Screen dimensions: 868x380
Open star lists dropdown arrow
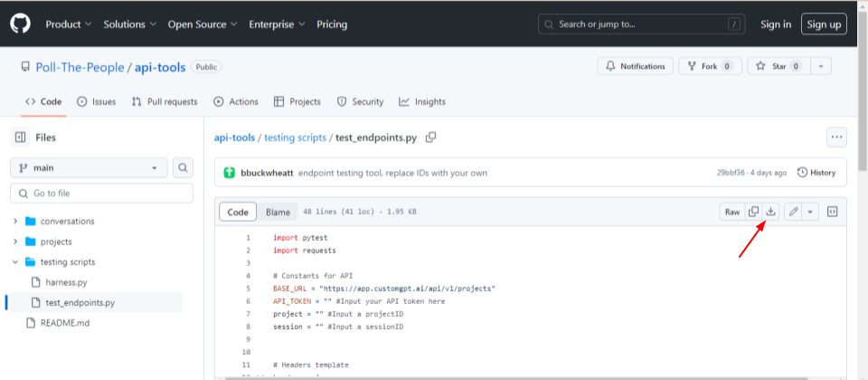coord(821,66)
